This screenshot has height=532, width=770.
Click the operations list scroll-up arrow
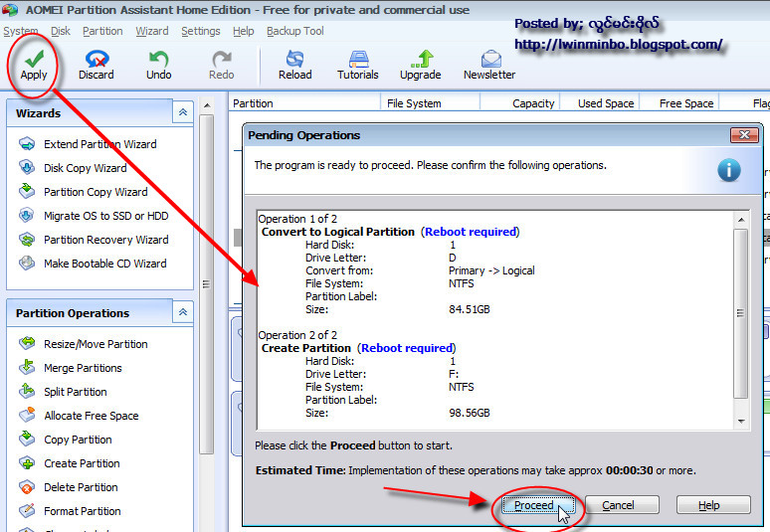(741, 220)
